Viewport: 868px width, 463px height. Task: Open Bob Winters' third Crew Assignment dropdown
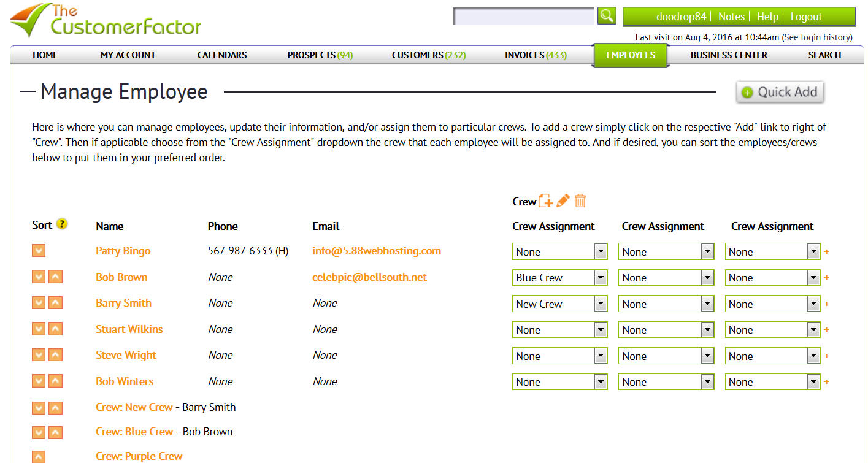click(x=772, y=382)
